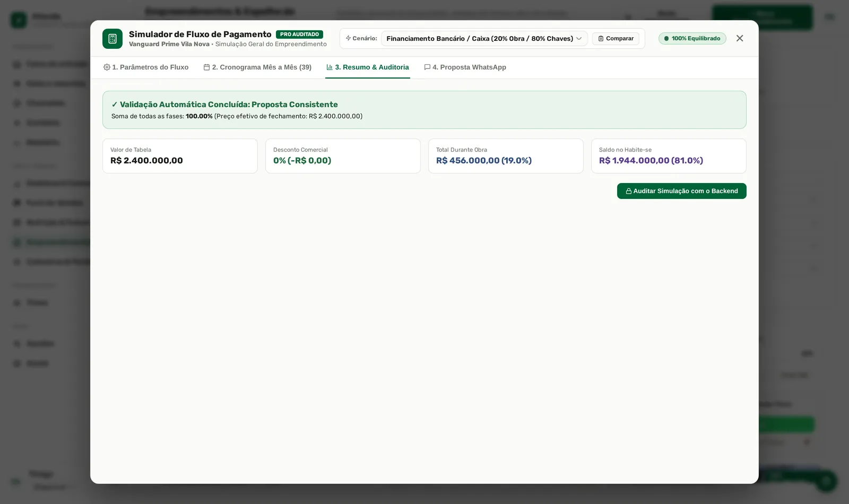Click Auditar Simulação com o Backend
Screen dimensions: 849x504
pos(681,191)
